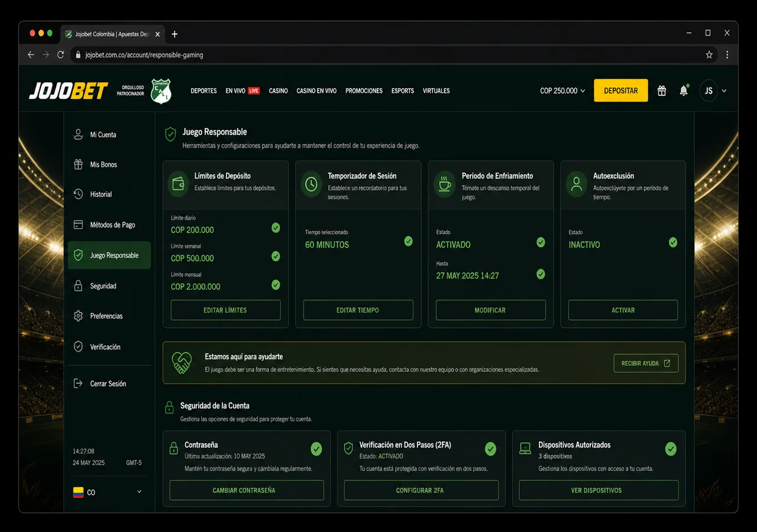Image resolution: width=757 pixels, height=532 pixels.
Task: Open the Casino menu item
Action: [x=278, y=91]
